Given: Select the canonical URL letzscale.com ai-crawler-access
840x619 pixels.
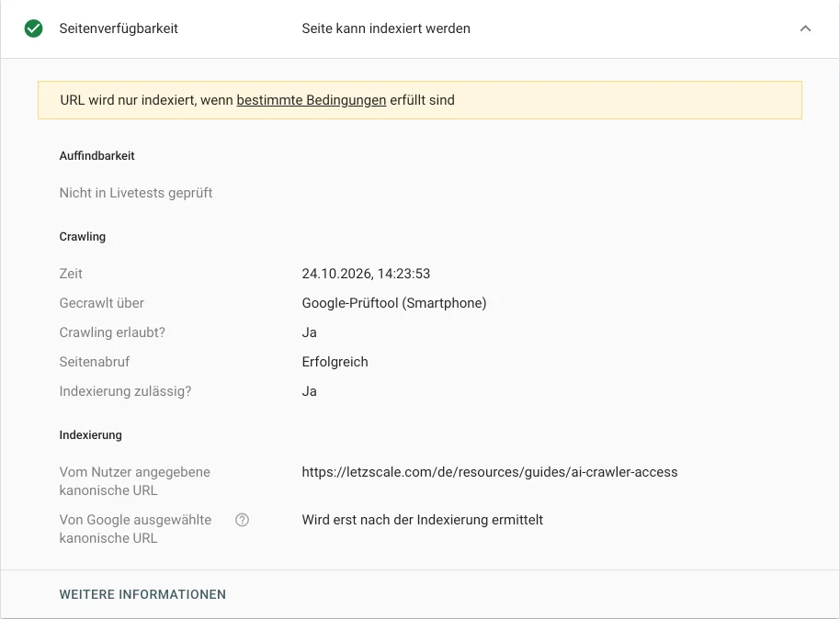Looking at the screenshot, I should pos(490,472).
